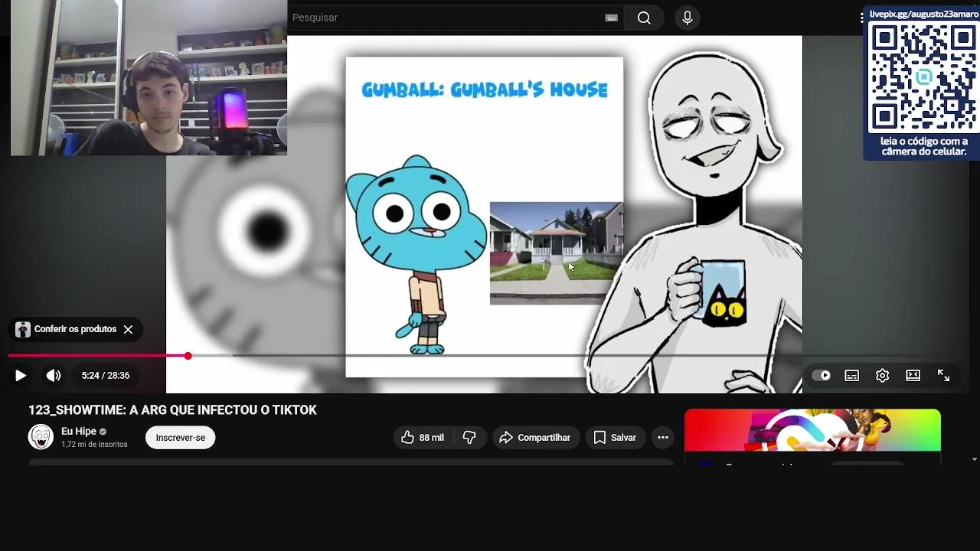The width and height of the screenshot is (980, 551).
Task: Click the webcam overlay of streamer
Action: pyautogui.click(x=149, y=77)
